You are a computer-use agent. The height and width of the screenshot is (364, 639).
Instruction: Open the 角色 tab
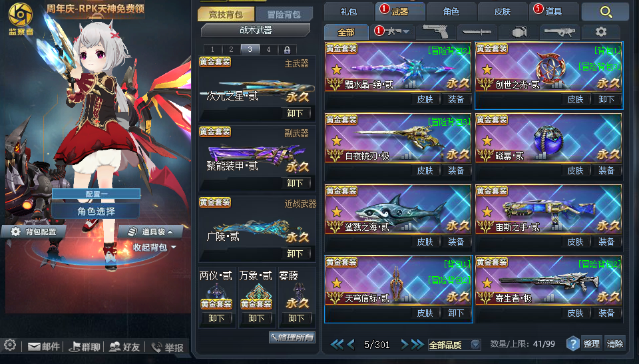[x=451, y=12]
